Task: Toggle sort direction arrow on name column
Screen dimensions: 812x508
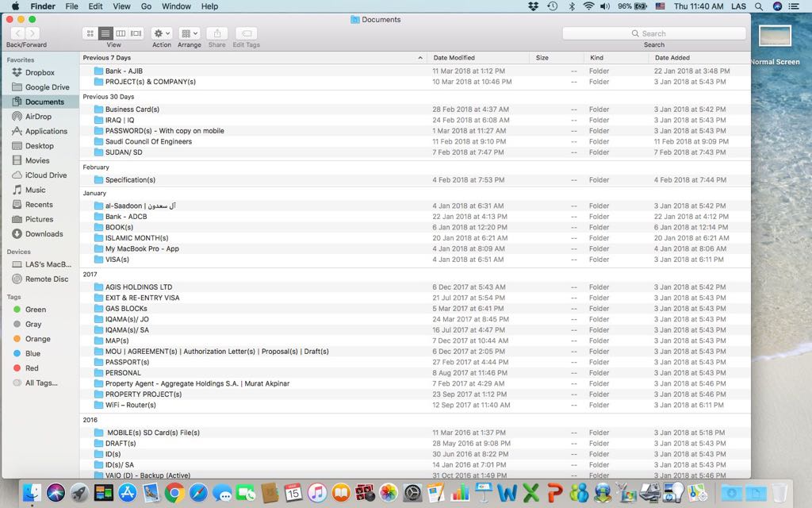Action: [x=420, y=57]
